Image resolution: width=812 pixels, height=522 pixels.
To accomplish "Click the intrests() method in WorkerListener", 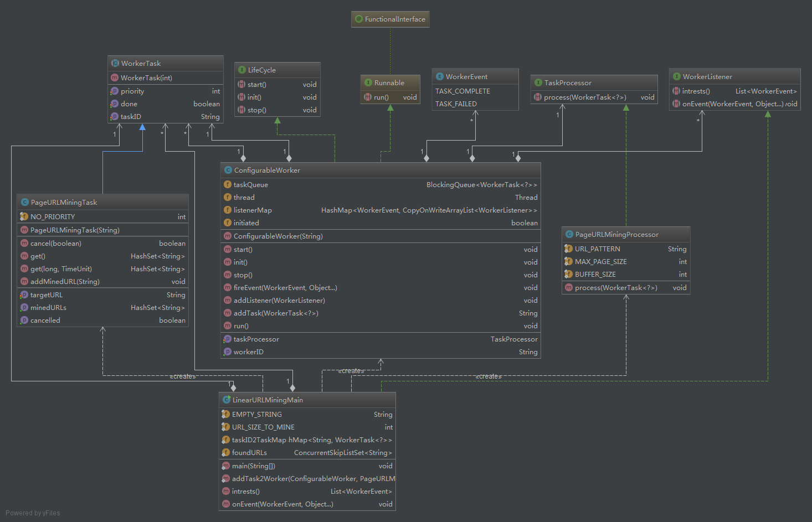I will (735, 91).
